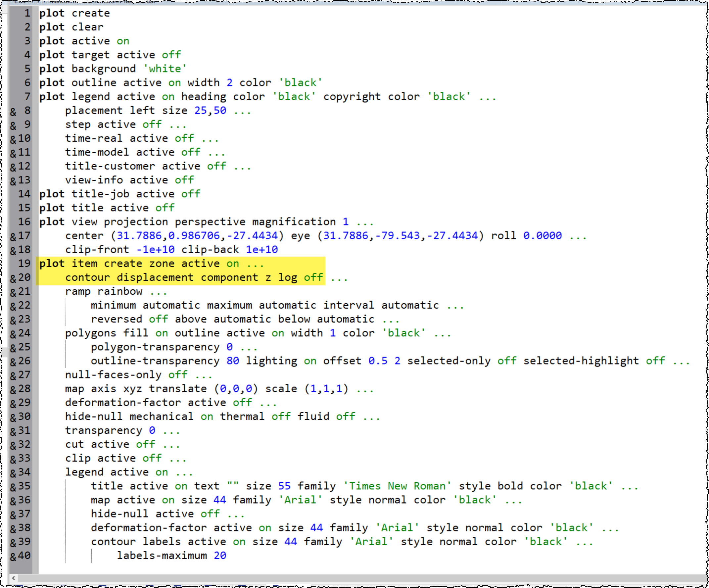Click 'hide-null active off' line 37
Image resolution: width=709 pixels, height=588 pixels.
pyautogui.click(x=168, y=514)
